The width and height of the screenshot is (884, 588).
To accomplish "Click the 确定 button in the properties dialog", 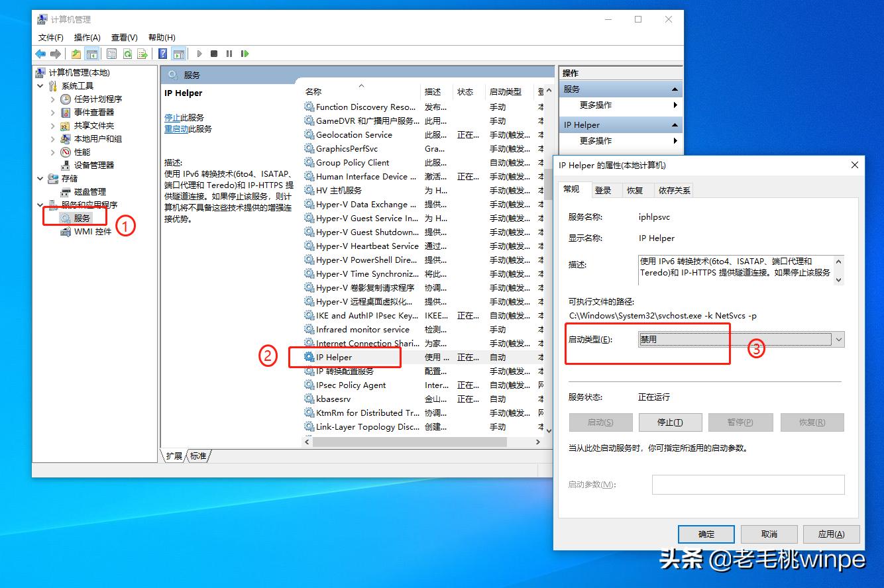I will click(706, 534).
